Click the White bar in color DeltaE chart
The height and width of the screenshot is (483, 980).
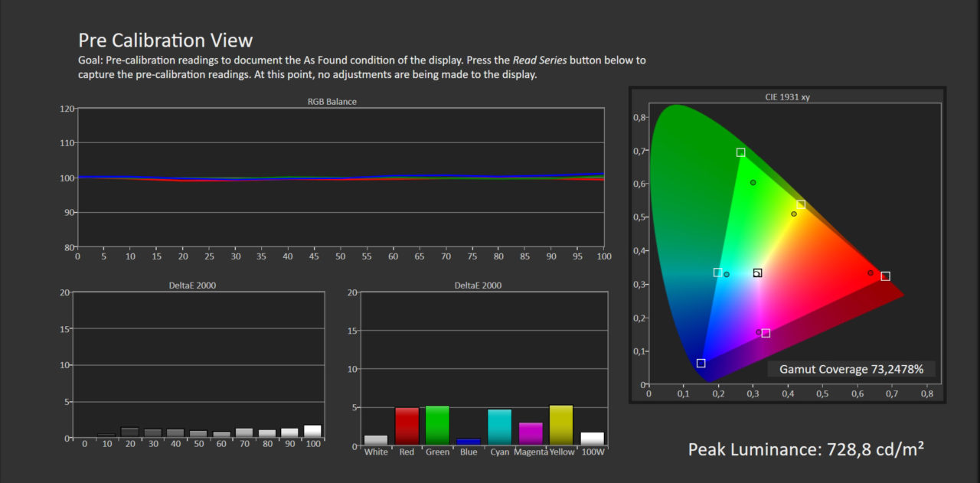pos(376,440)
